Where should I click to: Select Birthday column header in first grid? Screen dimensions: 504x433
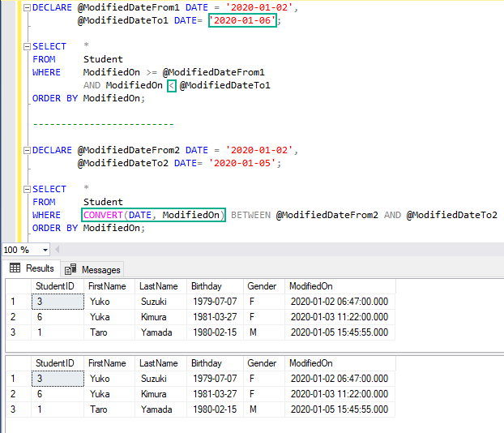pyautogui.click(x=215, y=286)
